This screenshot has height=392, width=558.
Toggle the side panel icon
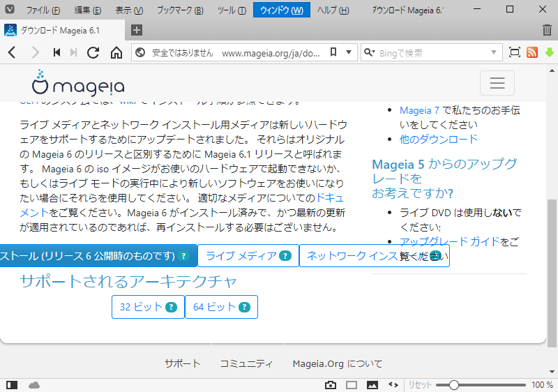(x=12, y=385)
